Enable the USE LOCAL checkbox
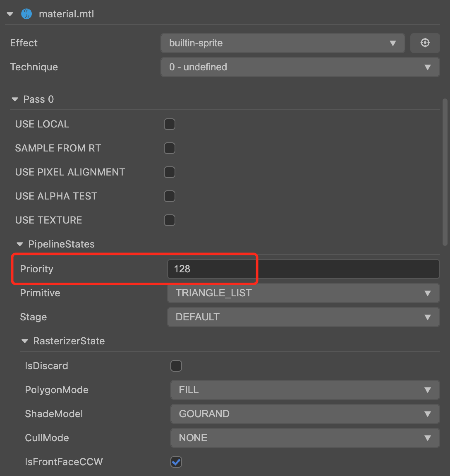 (x=169, y=124)
